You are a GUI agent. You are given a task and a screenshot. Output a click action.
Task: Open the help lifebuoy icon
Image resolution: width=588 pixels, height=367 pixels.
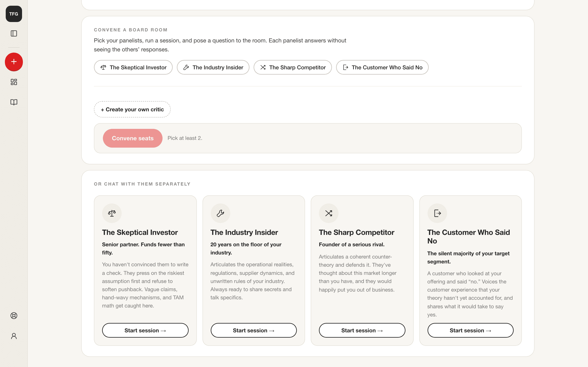(14, 316)
